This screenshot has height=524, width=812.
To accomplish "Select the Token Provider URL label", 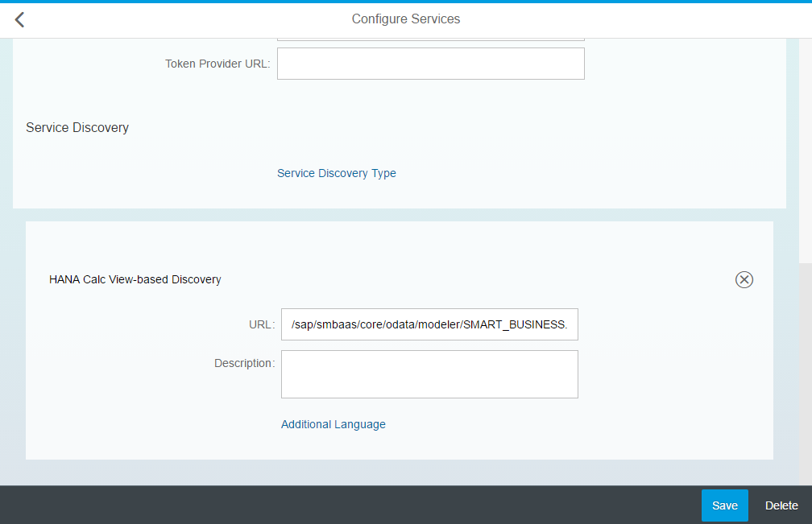I will (x=217, y=64).
